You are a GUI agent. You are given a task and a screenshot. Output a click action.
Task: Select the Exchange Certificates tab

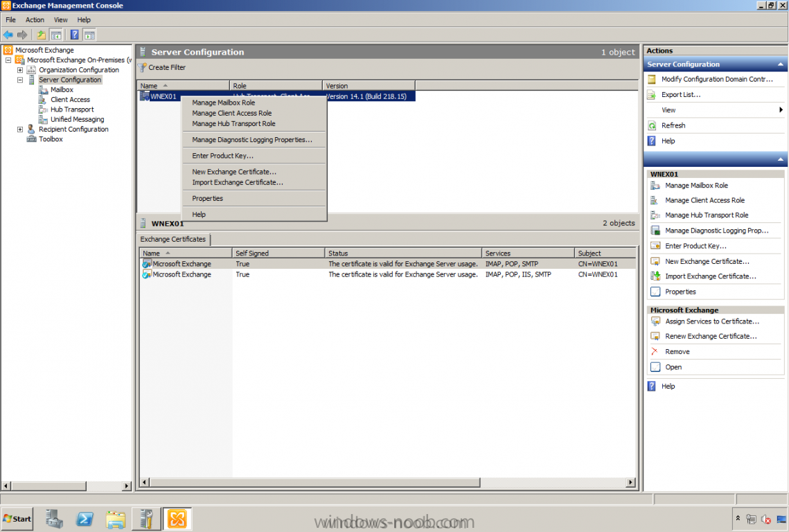173,240
